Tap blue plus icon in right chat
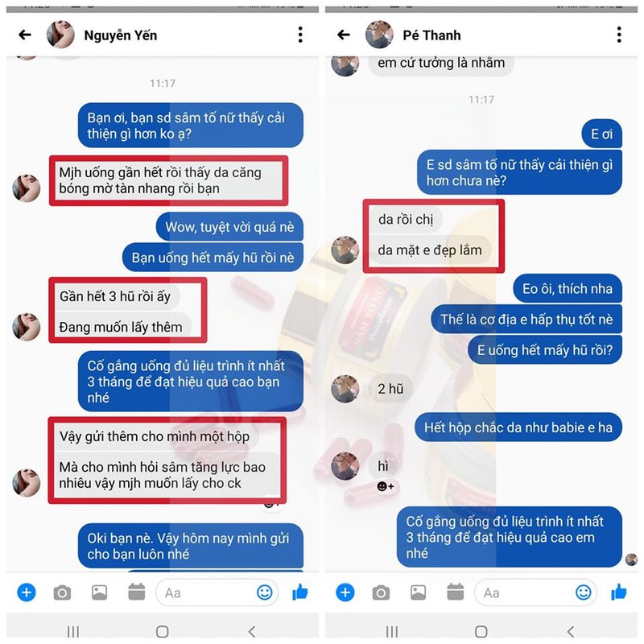Screen dimensions: 644x644 pos(345,592)
